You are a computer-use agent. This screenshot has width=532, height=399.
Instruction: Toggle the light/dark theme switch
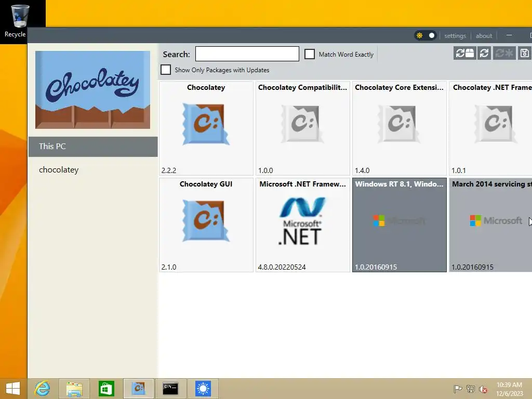425,35
